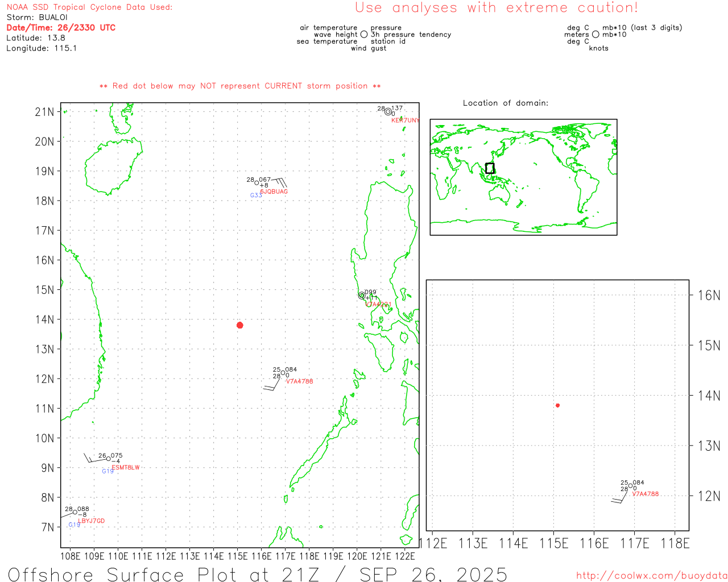Click the red station ID 'KER7UNY'
The width and height of the screenshot is (728, 582).
coord(405,120)
